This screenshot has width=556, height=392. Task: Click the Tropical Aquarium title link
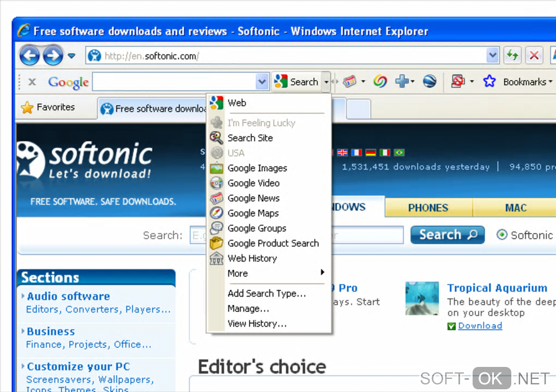coord(497,288)
